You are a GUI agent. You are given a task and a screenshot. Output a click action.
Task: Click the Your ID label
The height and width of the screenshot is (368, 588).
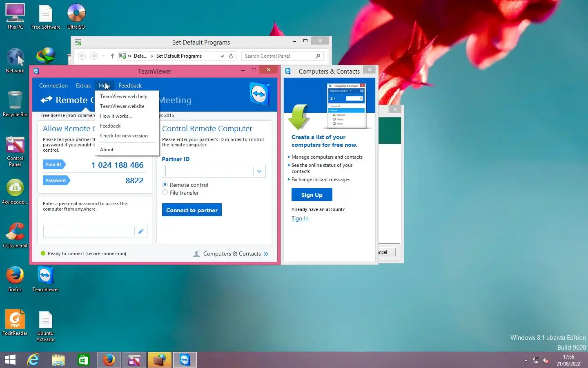click(54, 164)
